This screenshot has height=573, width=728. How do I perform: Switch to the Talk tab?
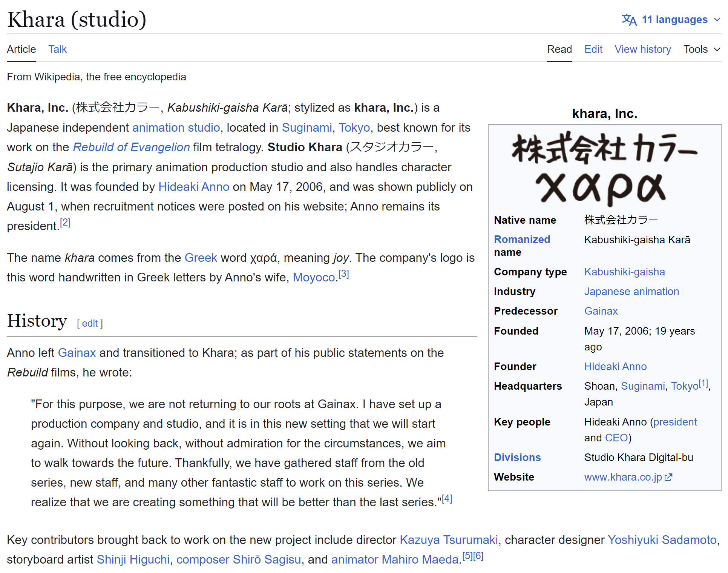click(x=57, y=49)
